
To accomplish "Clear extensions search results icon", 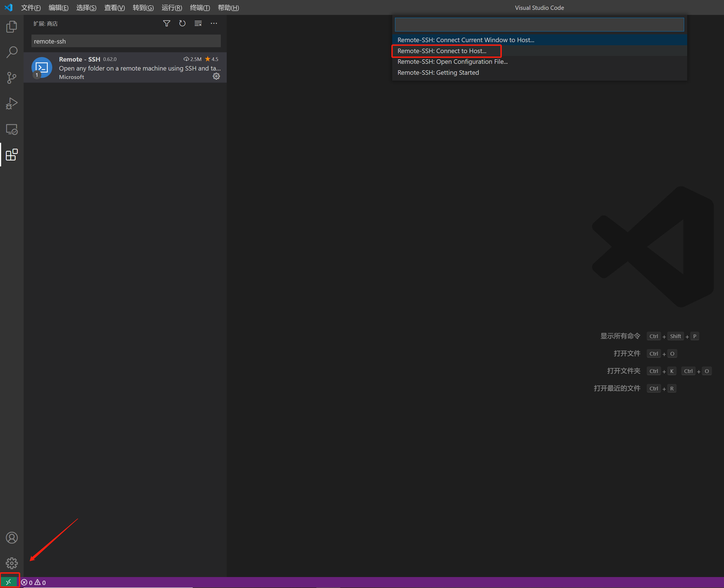I will click(198, 24).
